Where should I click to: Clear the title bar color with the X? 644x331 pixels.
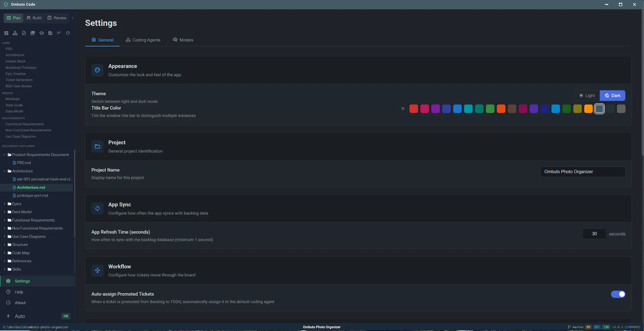tap(403, 109)
